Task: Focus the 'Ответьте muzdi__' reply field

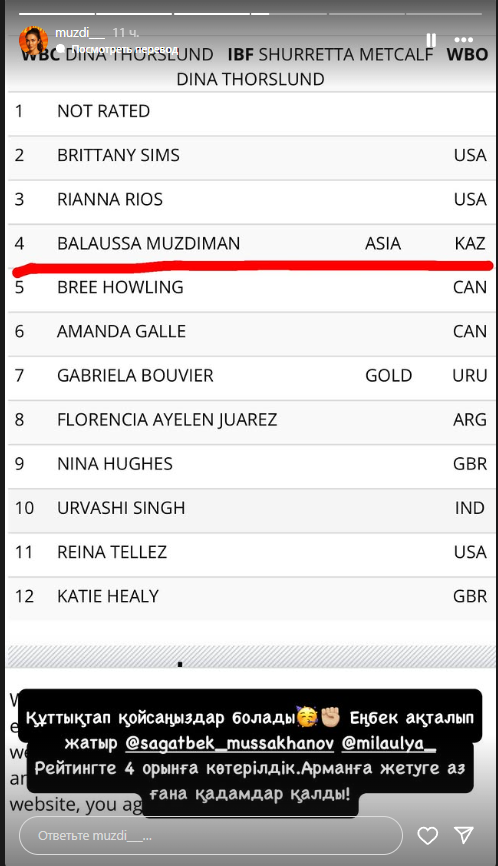Action: coord(210,835)
